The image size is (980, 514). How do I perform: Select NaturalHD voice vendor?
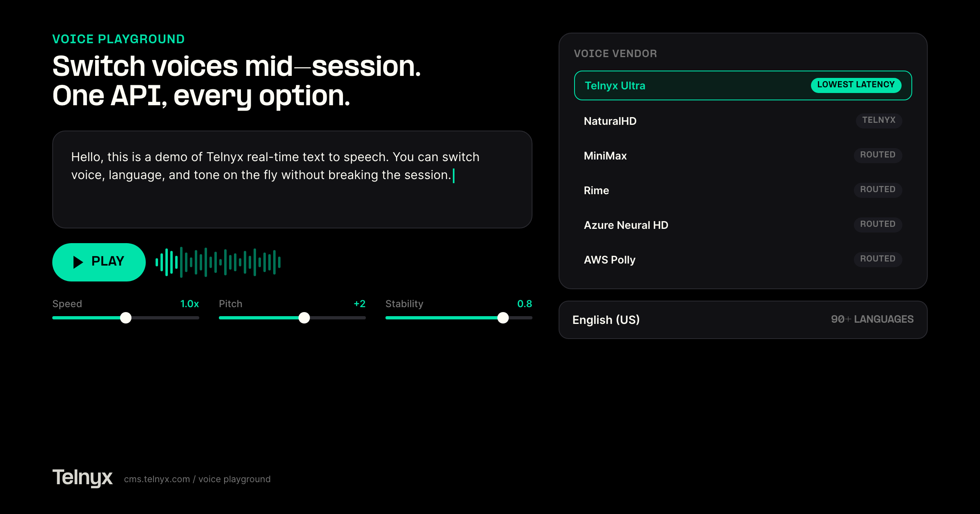coord(743,121)
